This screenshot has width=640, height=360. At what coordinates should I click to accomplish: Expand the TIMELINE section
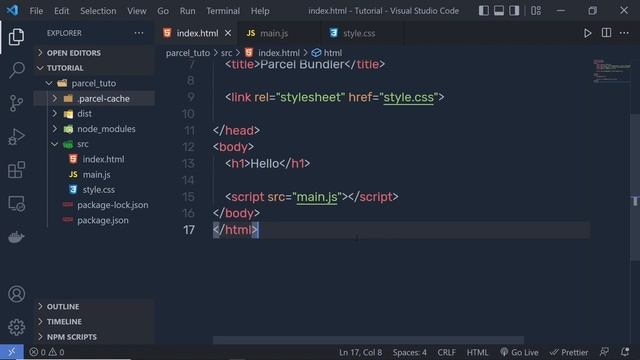coord(94,322)
